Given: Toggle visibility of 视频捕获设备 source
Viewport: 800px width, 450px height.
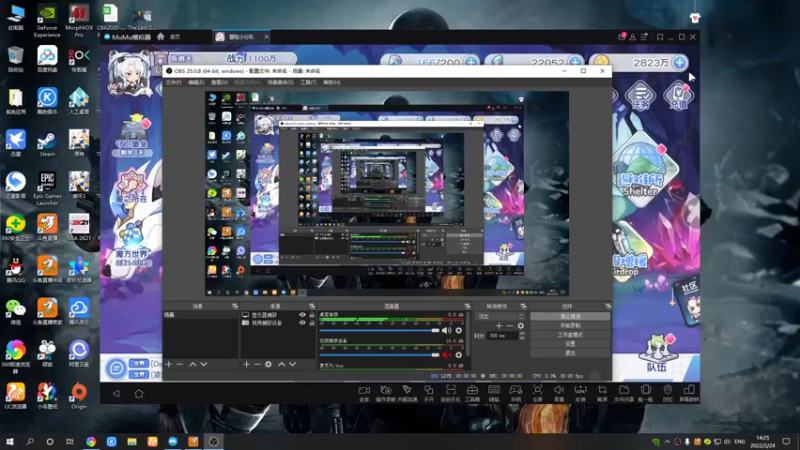Looking at the screenshot, I should click(x=302, y=322).
